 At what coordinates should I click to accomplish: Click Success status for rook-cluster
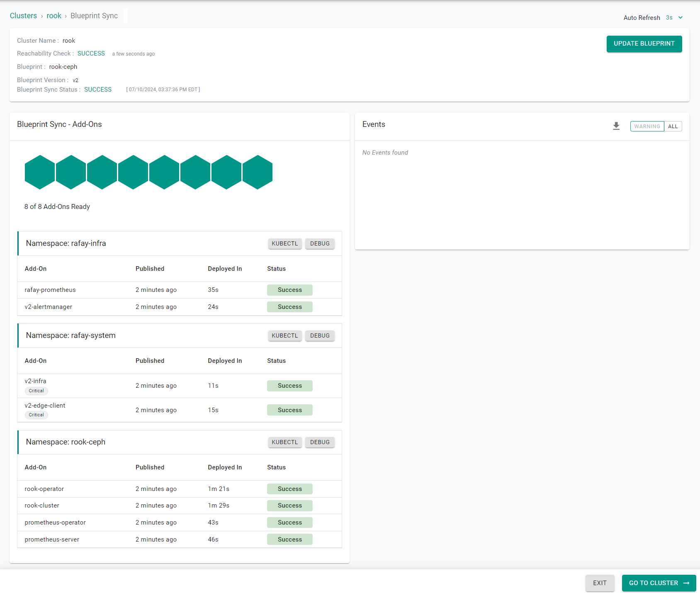[290, 506]
